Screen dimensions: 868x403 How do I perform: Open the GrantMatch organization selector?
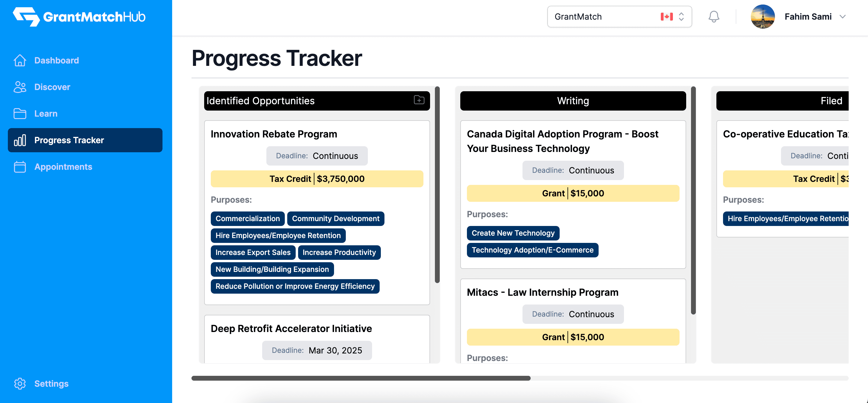point(619,17)
